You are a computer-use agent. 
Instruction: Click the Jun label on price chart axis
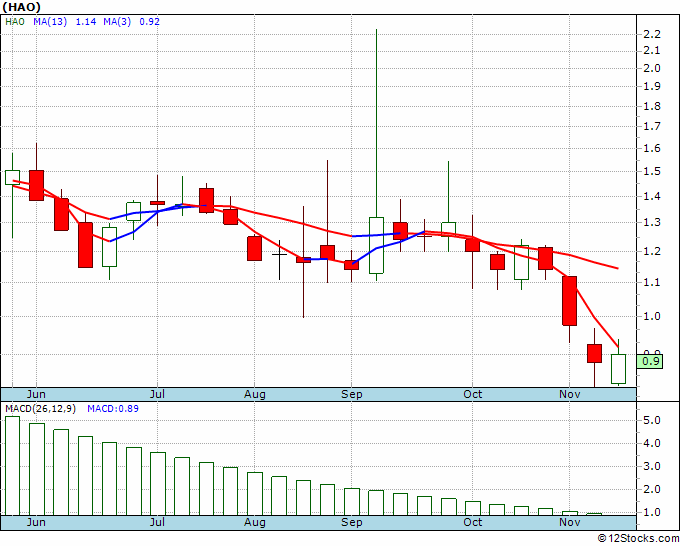[36, 394]
